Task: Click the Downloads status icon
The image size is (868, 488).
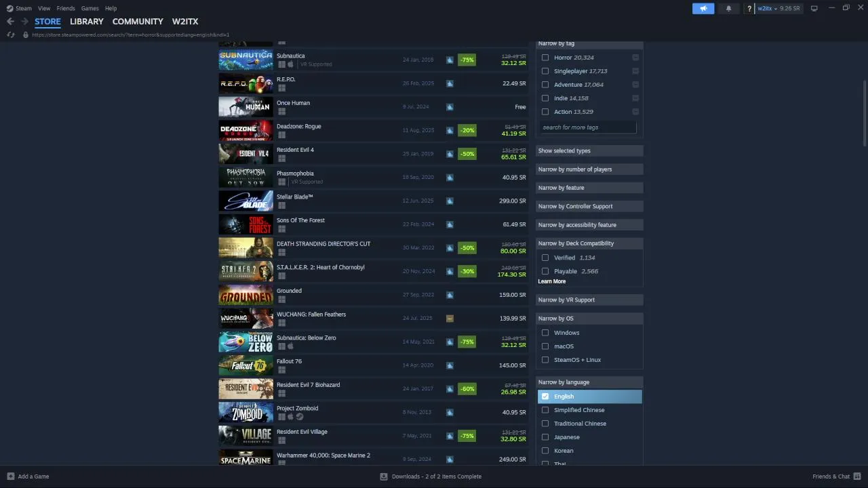Action: pos(384,476)
